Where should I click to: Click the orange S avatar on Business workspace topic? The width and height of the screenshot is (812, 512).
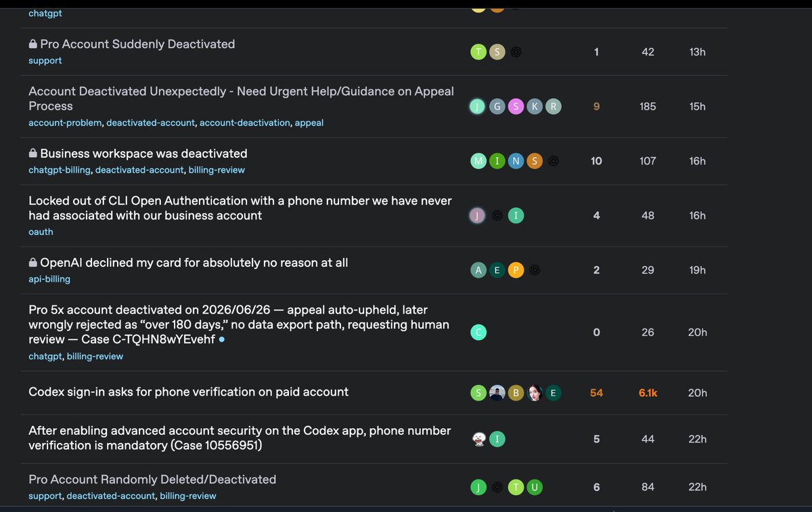coord(535,161)
